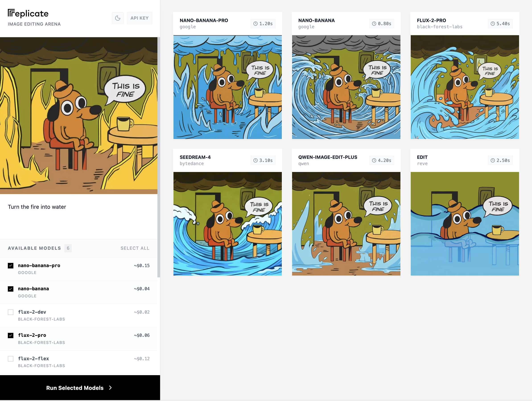532x401 pixels.
Task: Toggle dark mode with the moon icon
Action: 118,18
